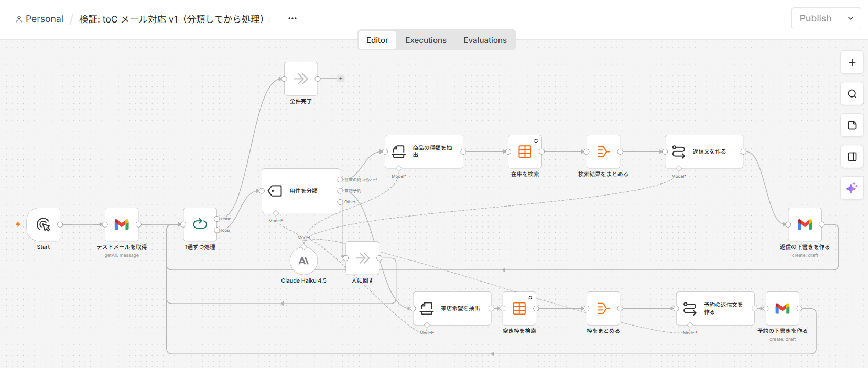Open the 全件完了 no-op node
Image resolution: width=868 pixels, height=368 pixels.
click(301, 79)
